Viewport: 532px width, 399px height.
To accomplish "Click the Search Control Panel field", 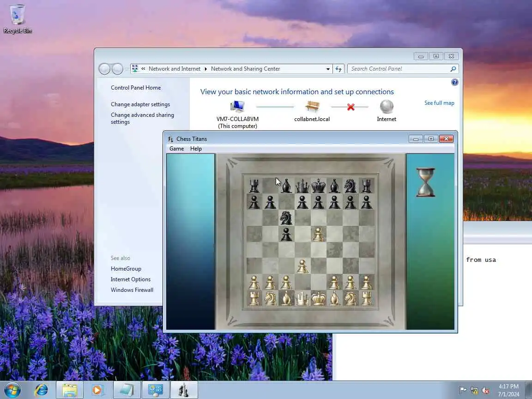I will tap(403, 69).
